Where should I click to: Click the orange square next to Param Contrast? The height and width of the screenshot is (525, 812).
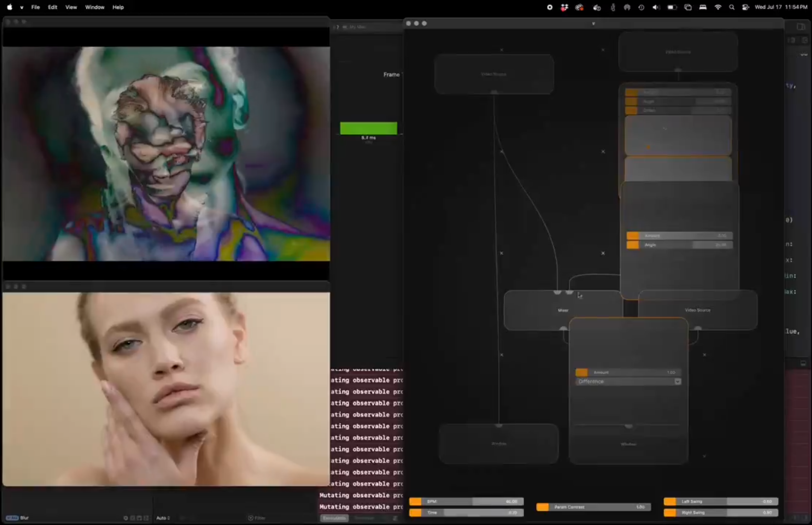pos(543,507)
